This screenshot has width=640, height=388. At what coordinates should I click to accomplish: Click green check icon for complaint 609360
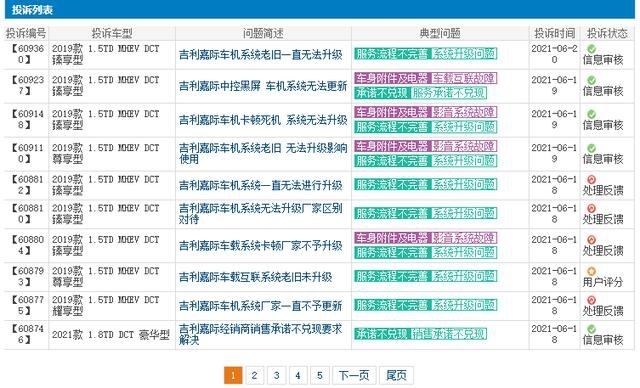(591, 49)
